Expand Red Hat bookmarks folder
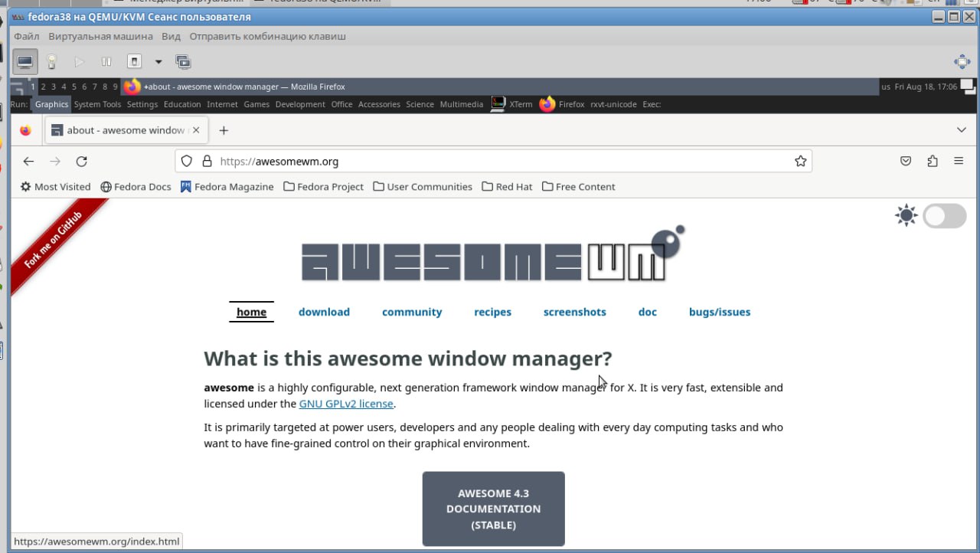This screenshot has height=553, width=980. (508, 187)
